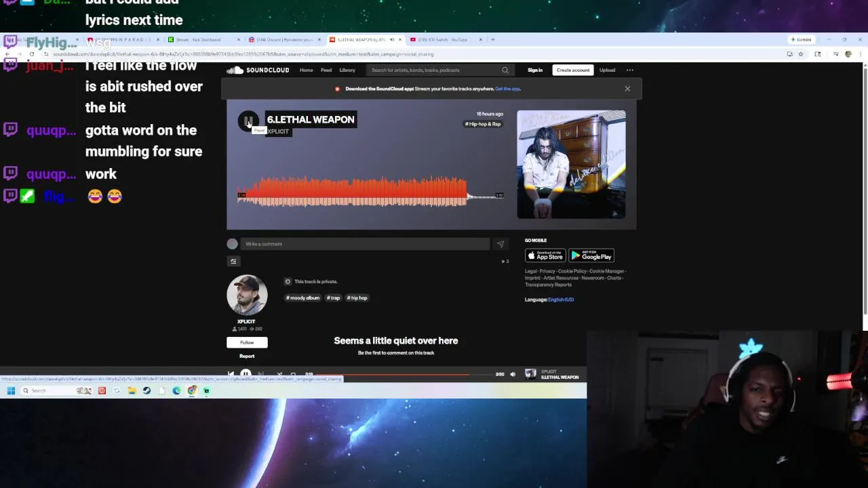Click the 6.LETHAL WEAPON title in player bar
This screenshot has height=488, width=868.
pos(559,378)
